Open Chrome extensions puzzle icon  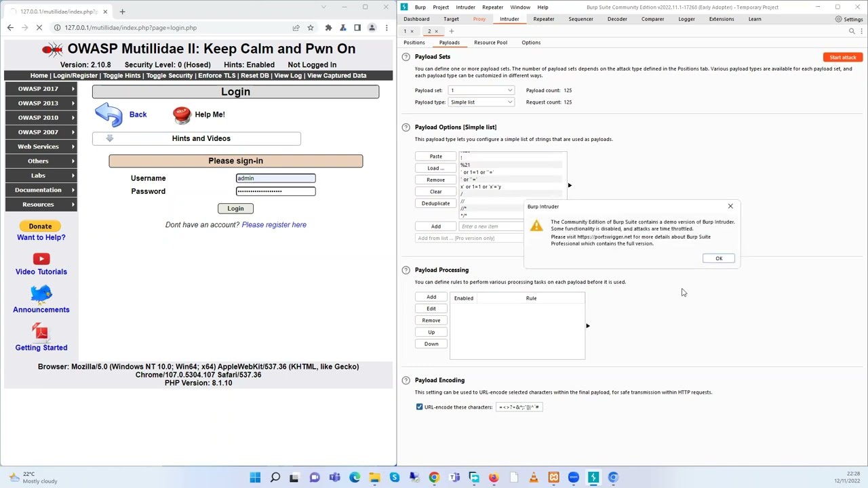329,28
